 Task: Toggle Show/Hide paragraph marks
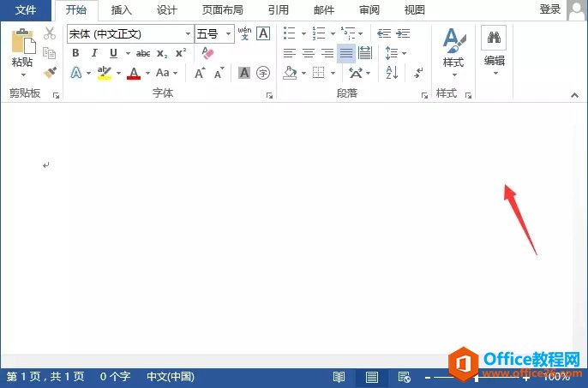pos(418,73)
